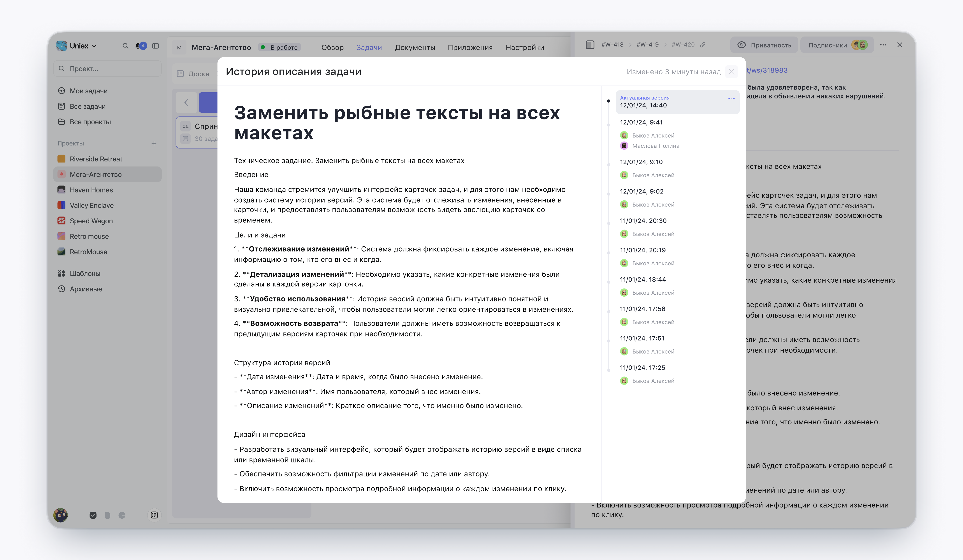Image resolution: width=963 pixels, height=560 pixels.
Task: Open notifications bell with badge 4
Action: tap(141, 46)
